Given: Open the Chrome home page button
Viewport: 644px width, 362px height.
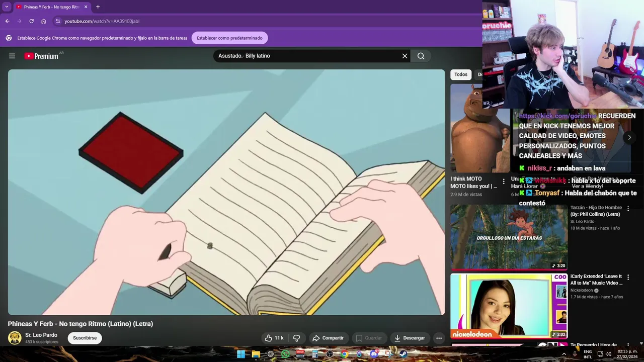Looking at the screenshot, I should (x=44, y=21).
